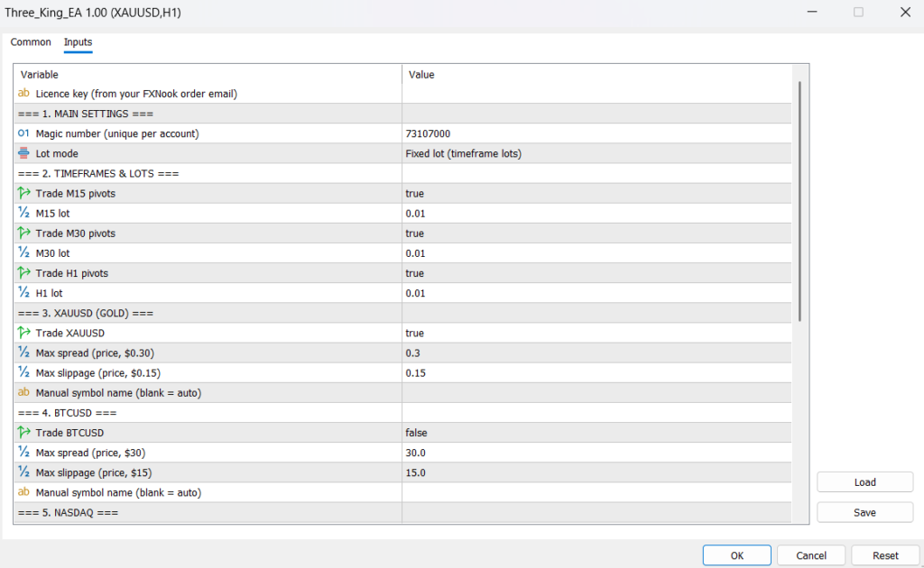Click the boolean icon beside Trade XAUUSD
The width and height of the screenshot is (924, 568).
[x=23, y=333]
